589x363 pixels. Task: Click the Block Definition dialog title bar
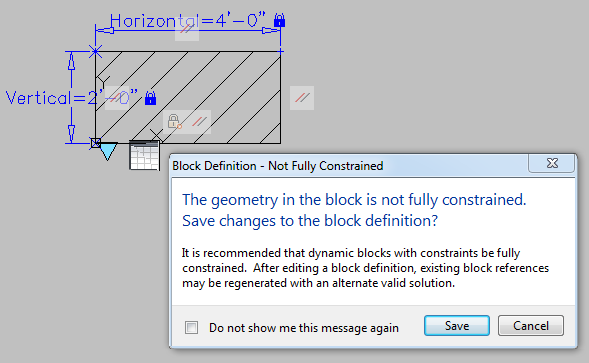coord(349,166)
